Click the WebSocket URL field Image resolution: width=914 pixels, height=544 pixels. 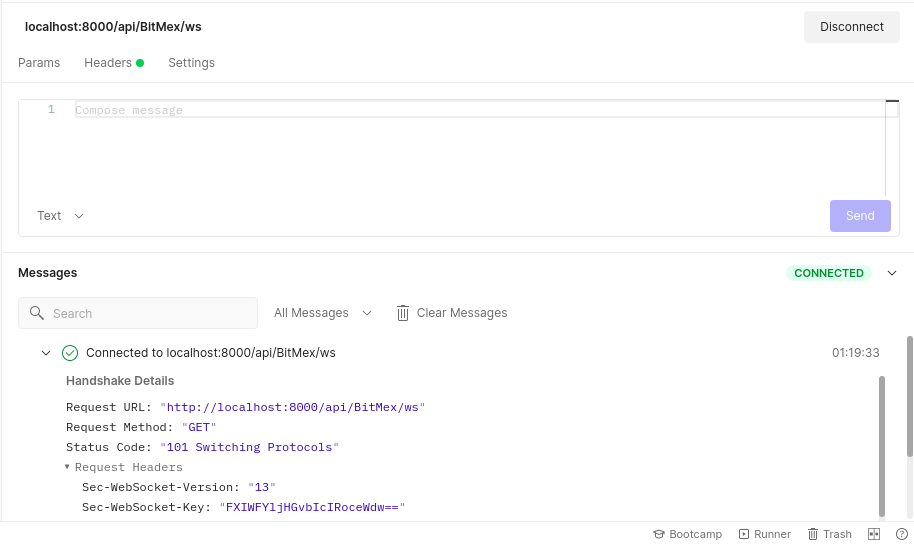(x=113, y=27)
